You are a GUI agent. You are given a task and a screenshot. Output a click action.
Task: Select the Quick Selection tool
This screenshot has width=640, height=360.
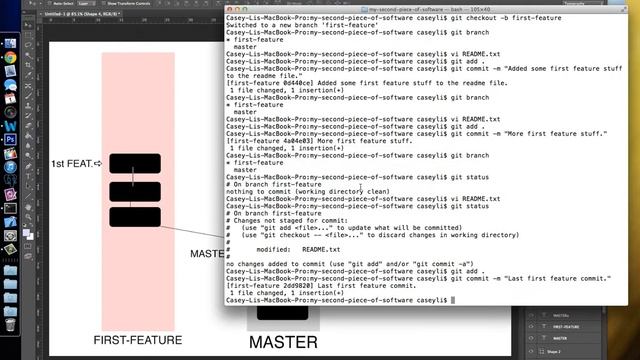(28, 55)
